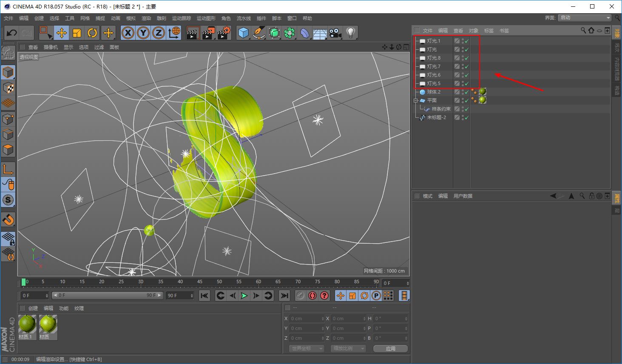Toggle visibility dots for 平面
Viewport: 622px width, 364px height.
463,100
